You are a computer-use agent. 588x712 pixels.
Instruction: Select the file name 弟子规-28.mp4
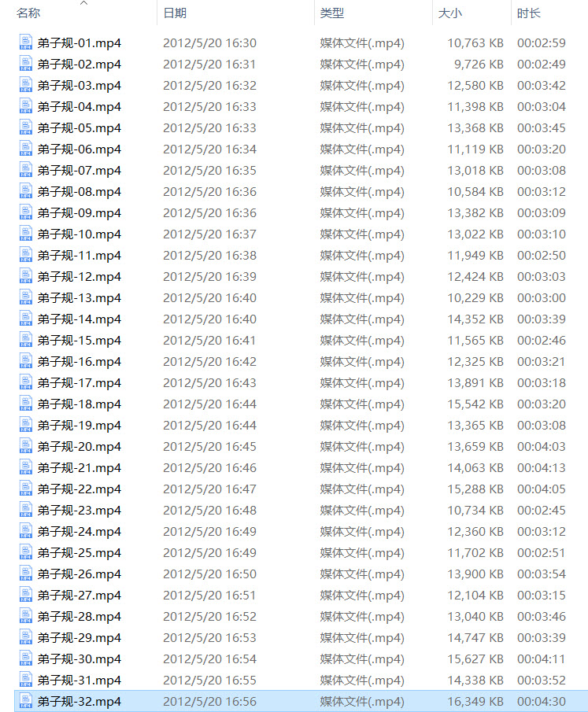point(79,616)
